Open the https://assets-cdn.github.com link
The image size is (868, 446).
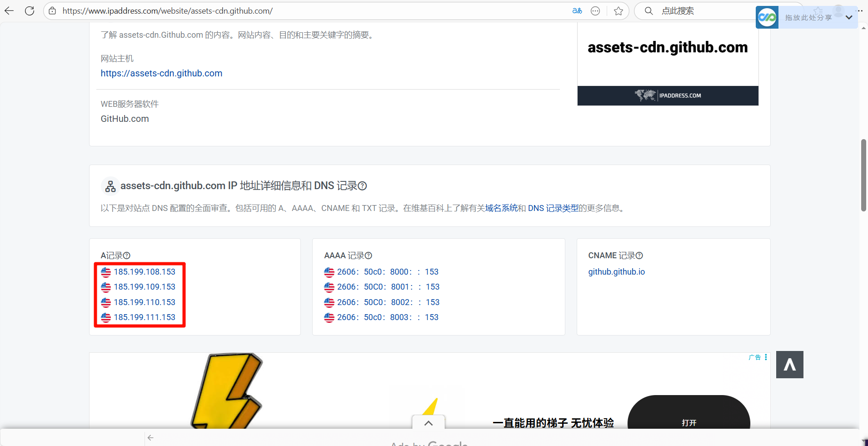(x=161, y=73)
